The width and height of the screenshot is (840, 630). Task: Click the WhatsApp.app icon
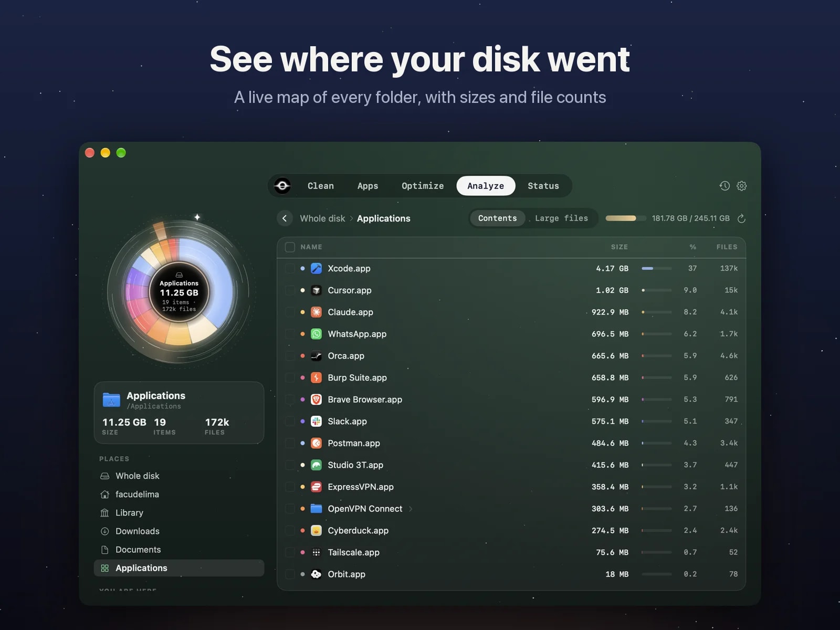tap(316, 334)
